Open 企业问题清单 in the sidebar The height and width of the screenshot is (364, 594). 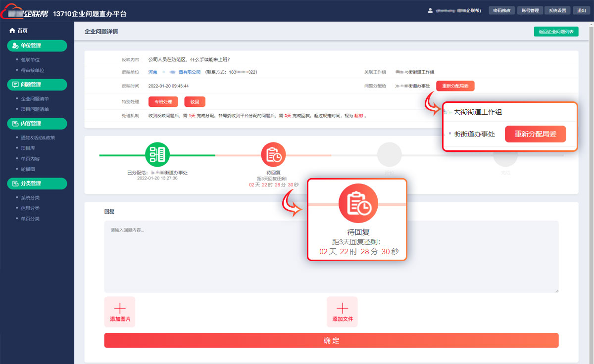pyautogui.click(x=35, y=99)
